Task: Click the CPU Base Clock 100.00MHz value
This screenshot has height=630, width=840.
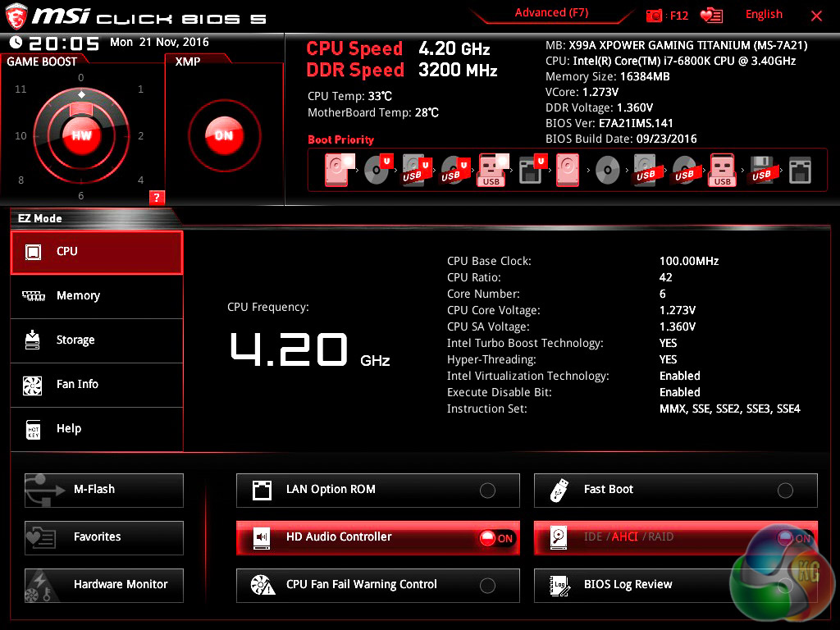Action: click(689, 261)
